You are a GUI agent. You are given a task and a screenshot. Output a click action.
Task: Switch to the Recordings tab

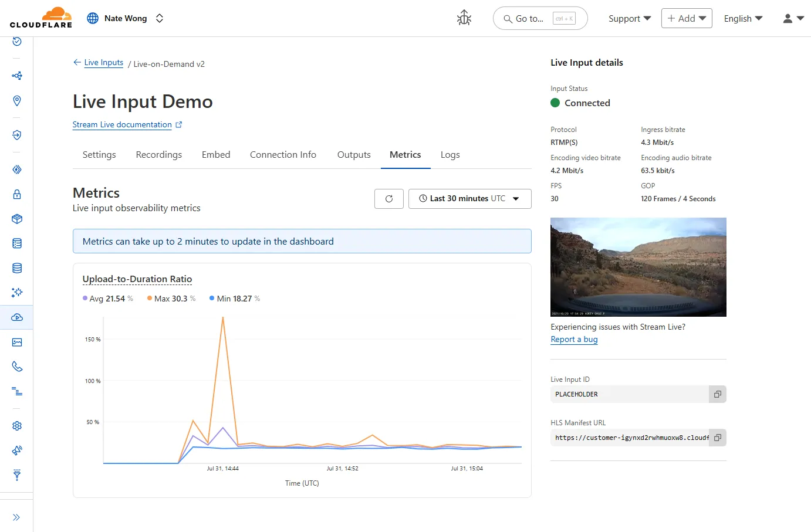pyautogui.click(x=158, y=154)
